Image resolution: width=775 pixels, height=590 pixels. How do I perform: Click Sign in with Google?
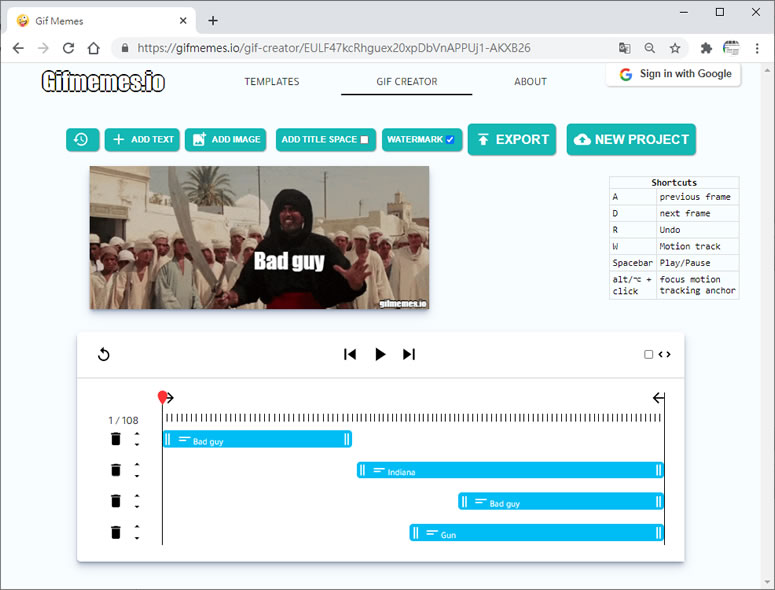coord(673,74)
